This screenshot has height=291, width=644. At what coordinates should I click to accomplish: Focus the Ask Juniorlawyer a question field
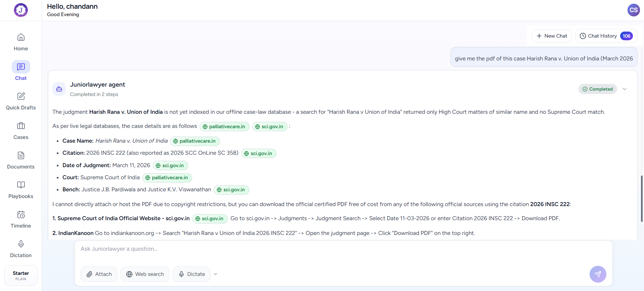[x=343, y=249]
